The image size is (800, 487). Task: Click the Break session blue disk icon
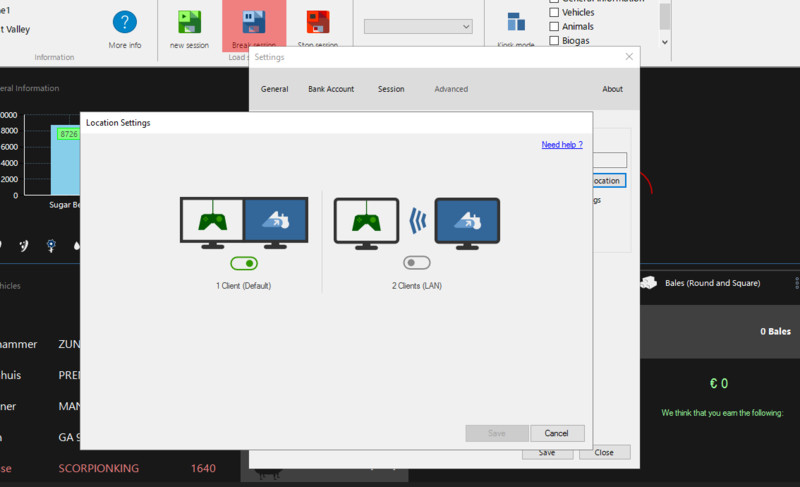[253, 23]
